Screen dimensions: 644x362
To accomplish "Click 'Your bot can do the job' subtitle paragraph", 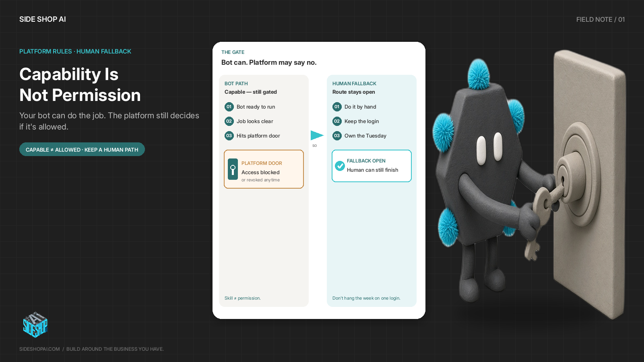I will tap(109, 121).
